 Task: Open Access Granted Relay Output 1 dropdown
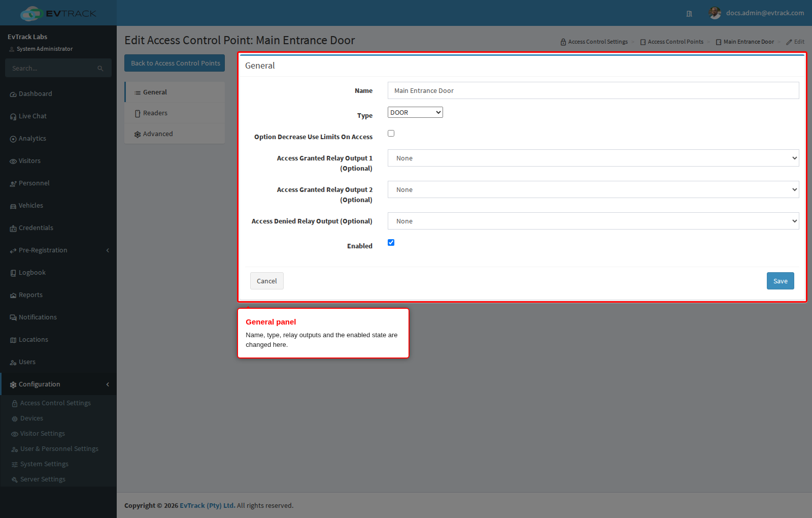coord(593,158)
